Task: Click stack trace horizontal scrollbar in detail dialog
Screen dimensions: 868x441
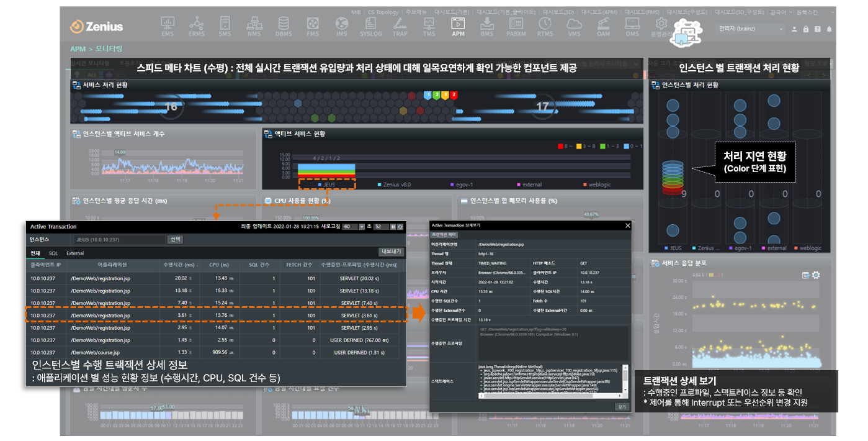Action: [x=551, y=394]
